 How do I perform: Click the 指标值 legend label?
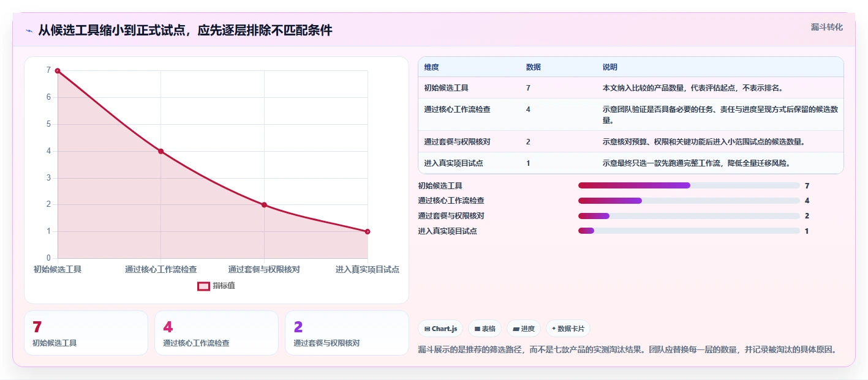pos(224,286)
